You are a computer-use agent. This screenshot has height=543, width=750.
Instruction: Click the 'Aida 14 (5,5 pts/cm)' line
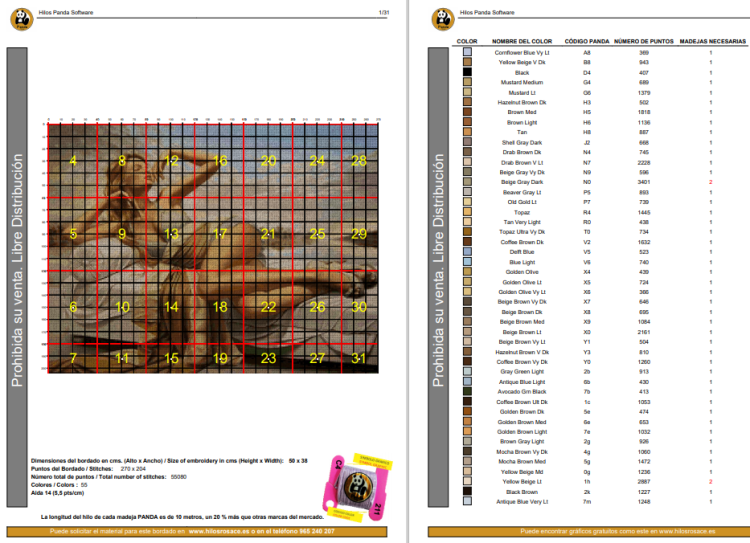point(57,493)
